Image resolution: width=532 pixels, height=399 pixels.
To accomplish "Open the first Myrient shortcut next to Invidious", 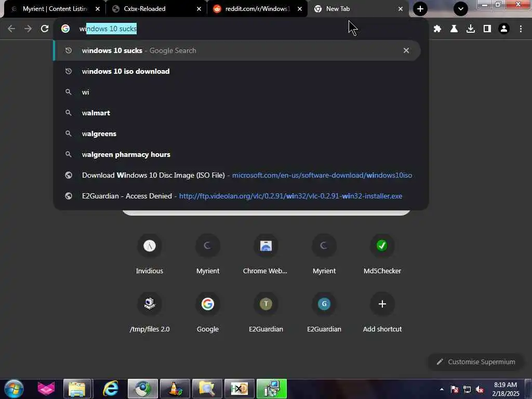I will coord(208,255).
